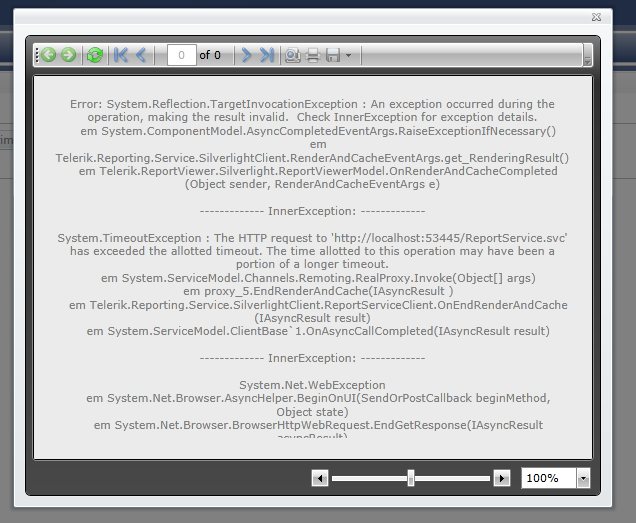Image resolution: width=636 pixels, height=523 pixels.
Task: Go to last page of report
Action: 266,55
